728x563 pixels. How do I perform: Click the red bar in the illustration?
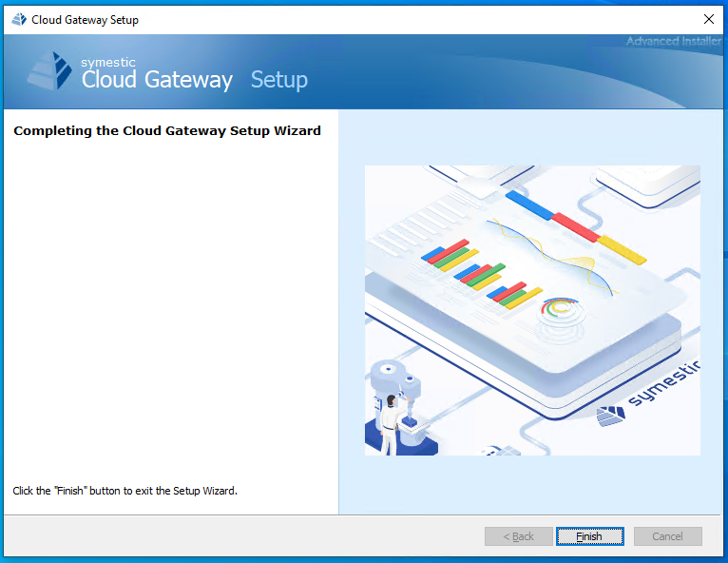(576, 226)
